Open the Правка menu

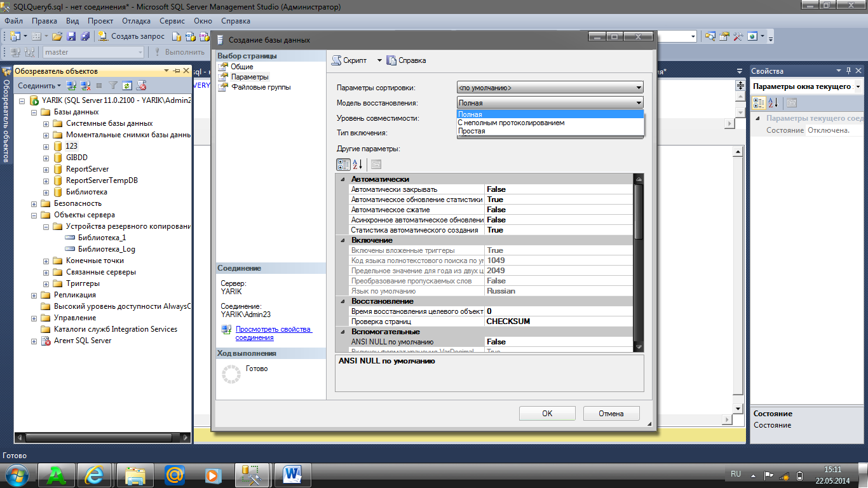(x=44, y=21)
